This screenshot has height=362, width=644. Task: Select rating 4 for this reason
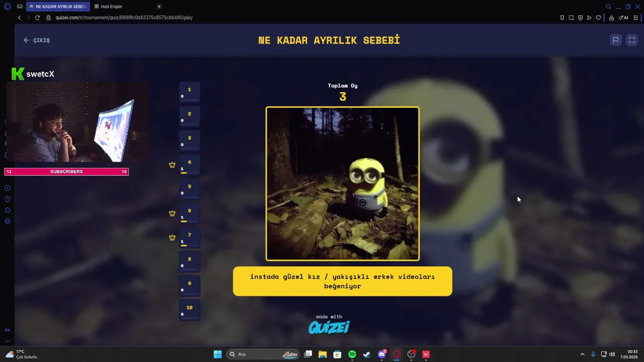click(190, 164)
